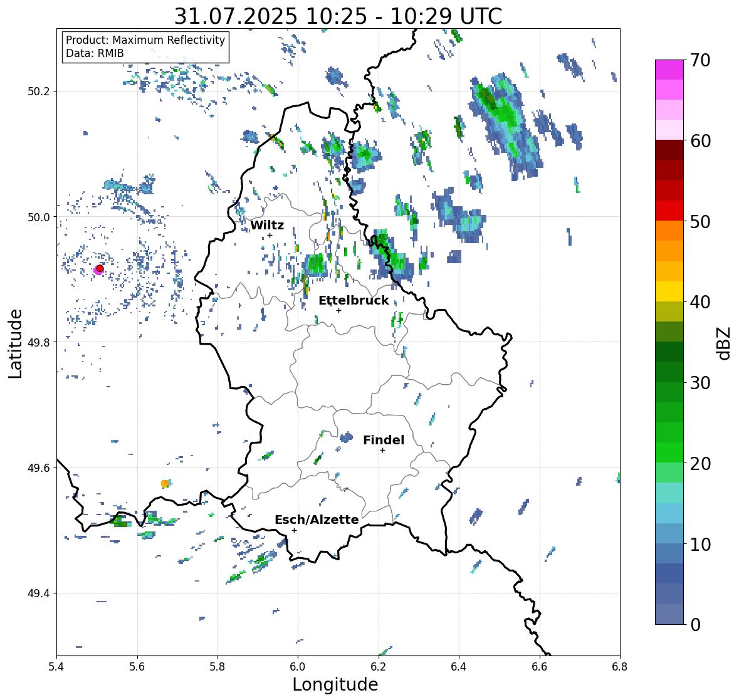The width and height of the screenshot is (739, 700).
Task: Click the 0 tick on the colorbar
Action: 695,625
